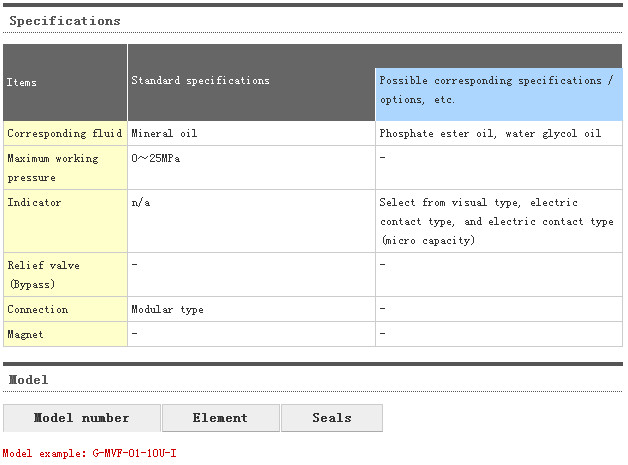Select the indicator options description text

[x=496, y=221]
